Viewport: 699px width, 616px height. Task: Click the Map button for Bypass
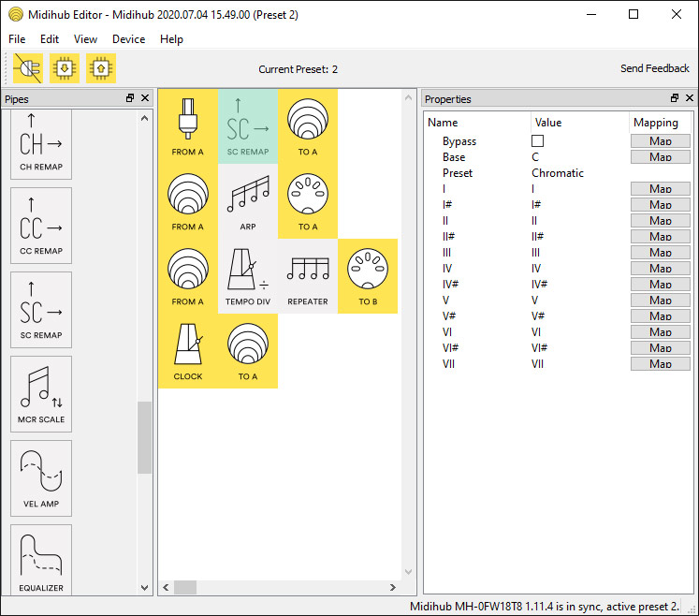point(660,141)
